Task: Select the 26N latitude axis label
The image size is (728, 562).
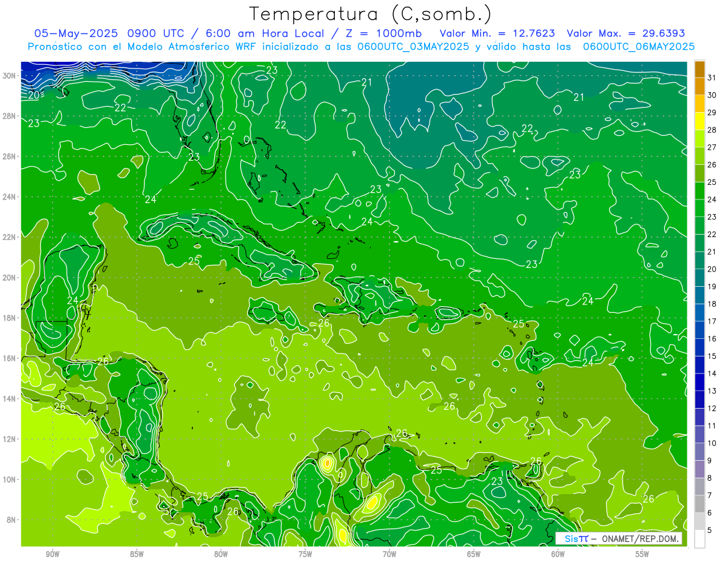Action: click(x=10, y=156)
